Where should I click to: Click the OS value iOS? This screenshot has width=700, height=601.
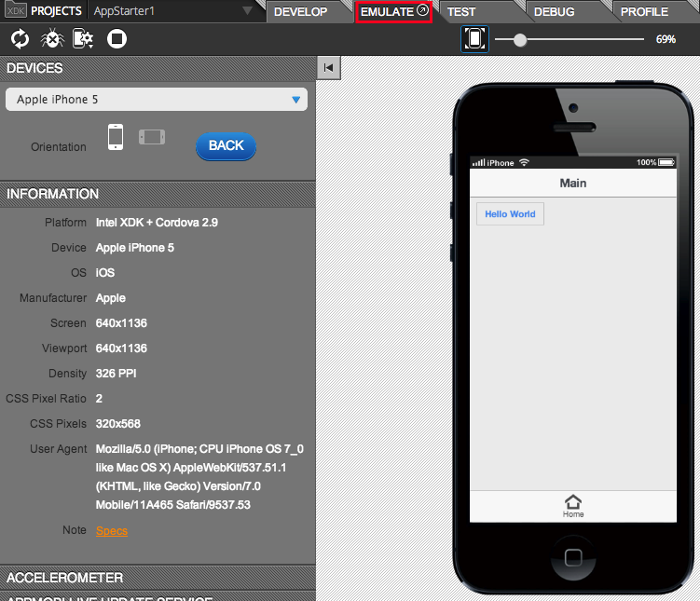click(x=105, y=273)
